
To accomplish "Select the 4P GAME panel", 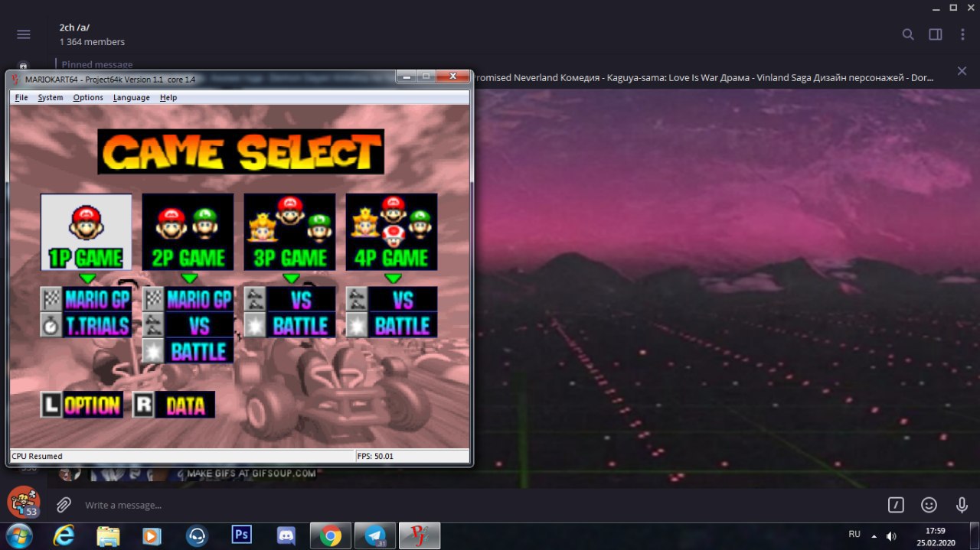I will click(391, 232).
